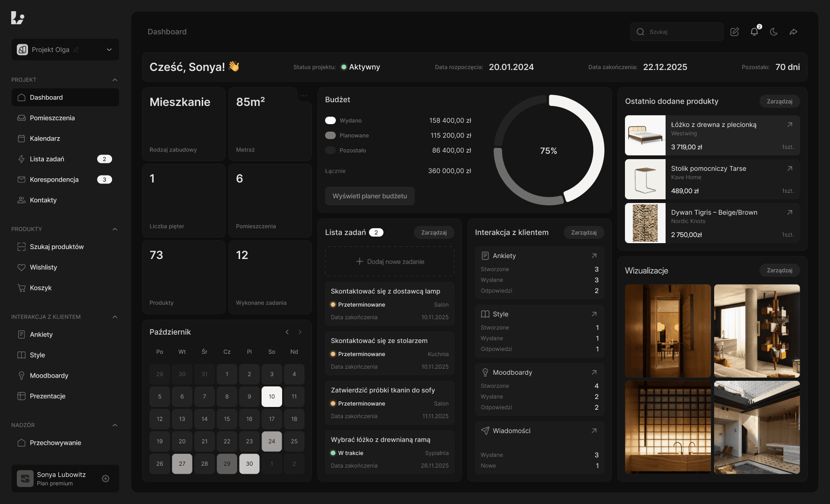This screenshot has width=830, height=504.
Task: Collapse the PROJEKT sidebar section
Action: coord(115,79)
